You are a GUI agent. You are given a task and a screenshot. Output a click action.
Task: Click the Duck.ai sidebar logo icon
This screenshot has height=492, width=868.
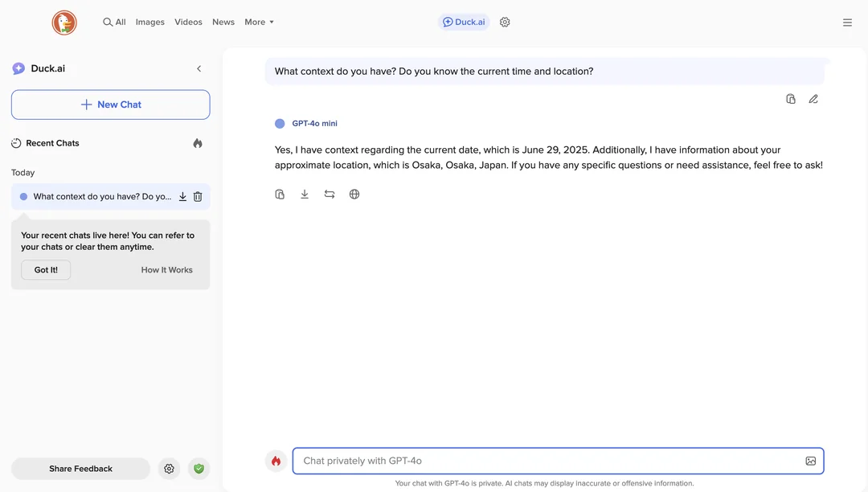pyautogui.click(x=18, y=68)
